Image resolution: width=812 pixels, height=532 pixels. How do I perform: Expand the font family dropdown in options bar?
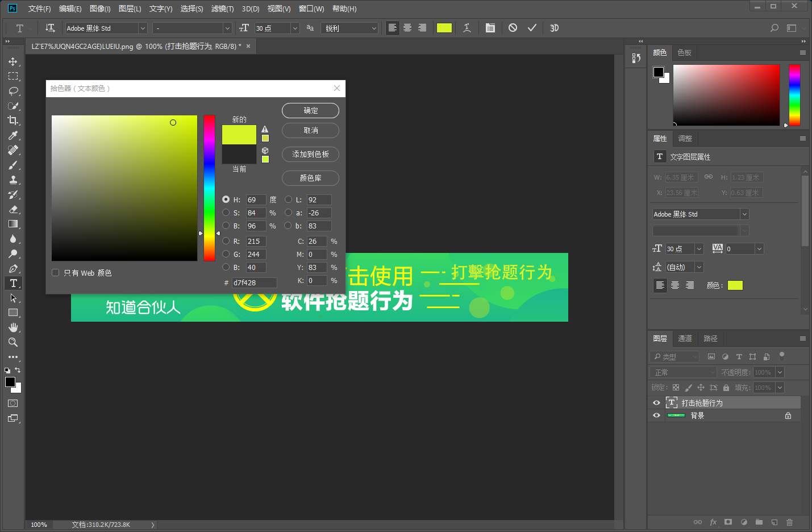click(x=143, y=28)
